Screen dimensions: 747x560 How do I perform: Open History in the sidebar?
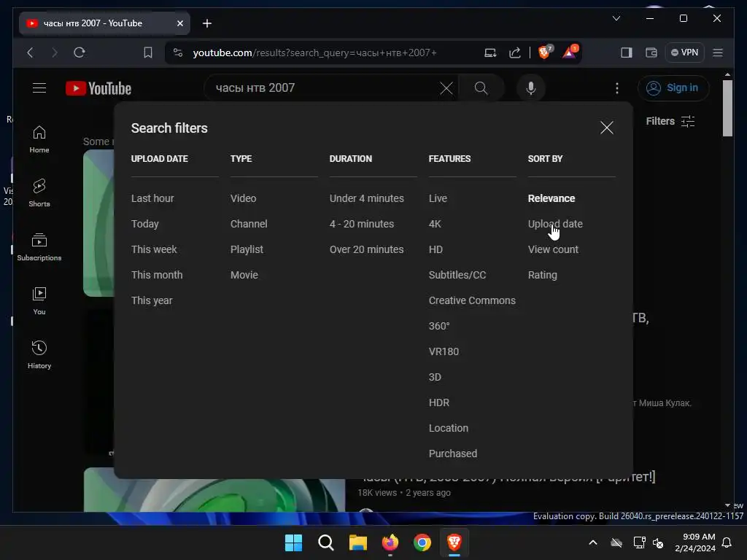tap(39, 355)
